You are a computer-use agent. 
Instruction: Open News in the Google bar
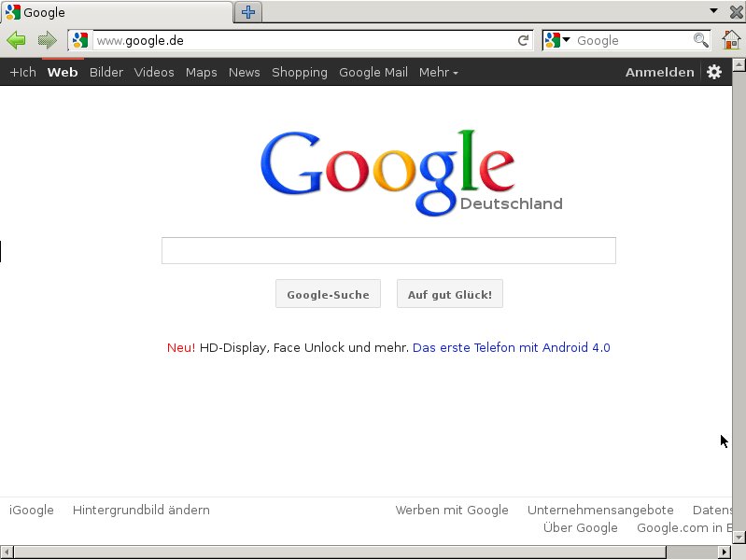click(244, 72)
